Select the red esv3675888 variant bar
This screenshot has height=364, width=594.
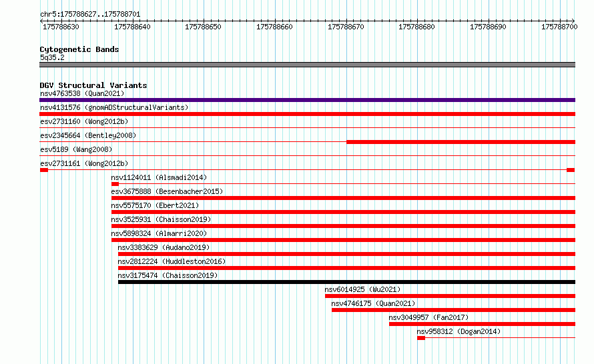click(343, 198)
